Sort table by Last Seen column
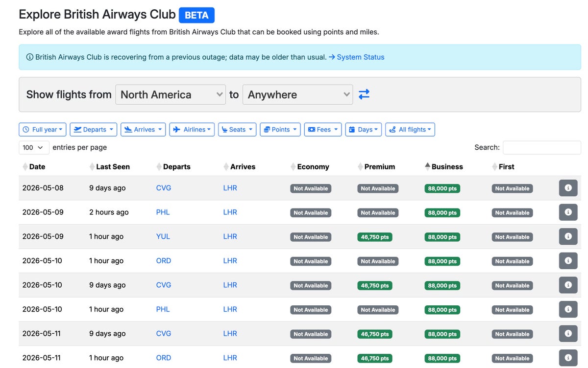Image resolution: width=588 pixels, height=368 pixels. [x=109, y=166]
